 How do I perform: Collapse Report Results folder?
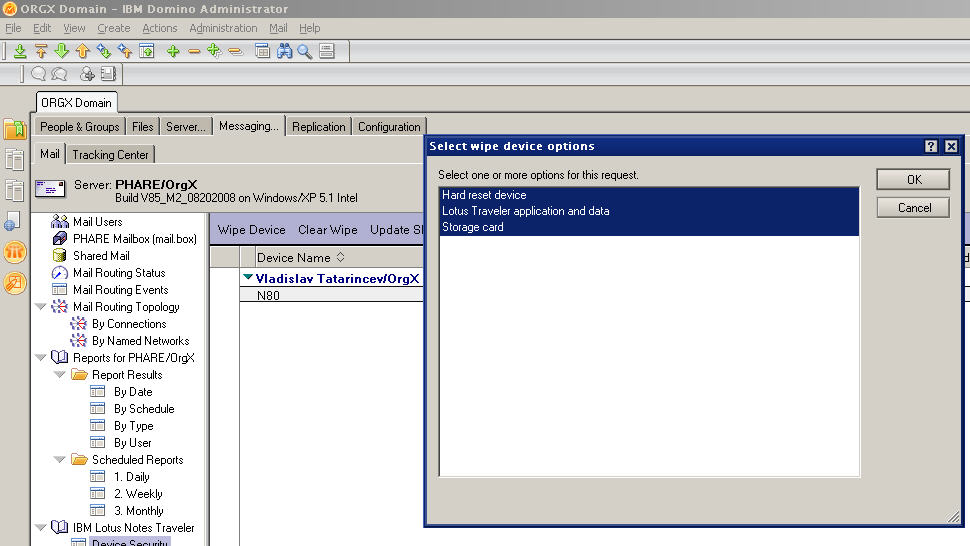pyautogui.click(x=59, y=375)
